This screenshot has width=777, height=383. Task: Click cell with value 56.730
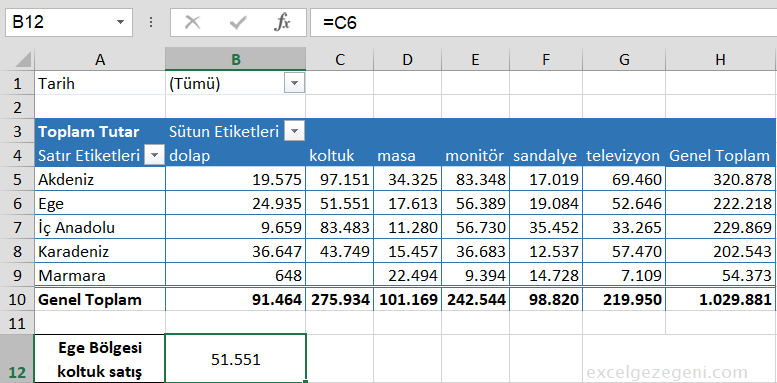pos(475,227)
